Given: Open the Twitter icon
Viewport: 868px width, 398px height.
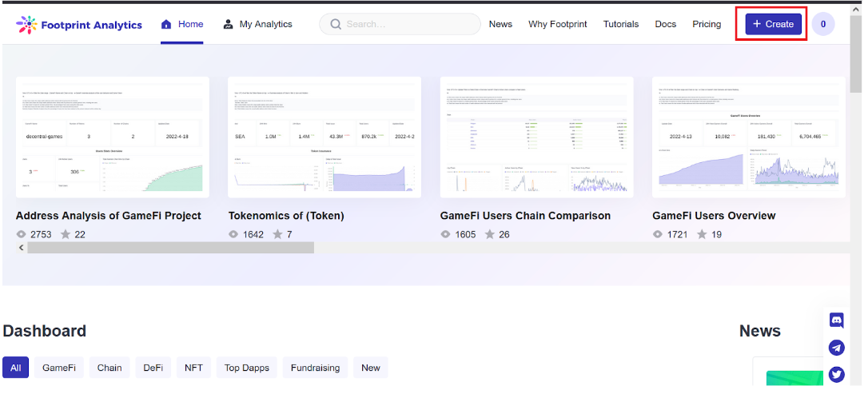Looking at the screenshot, I should click(x=837, y=375).
